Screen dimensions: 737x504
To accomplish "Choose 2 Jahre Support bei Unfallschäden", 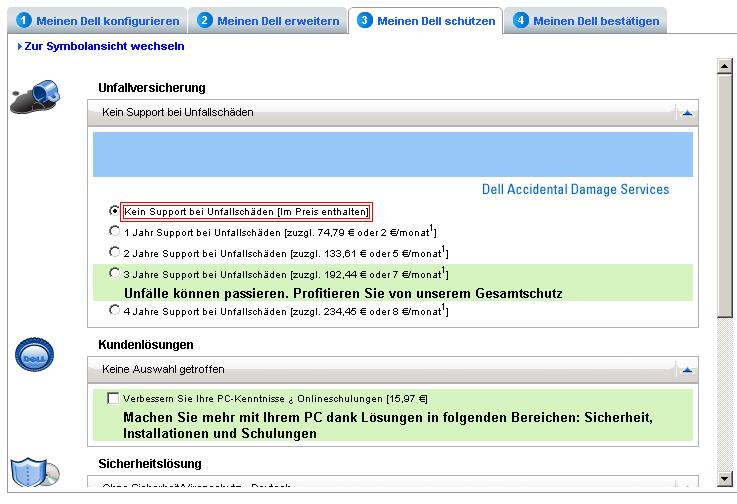I will tap(114, 252).
